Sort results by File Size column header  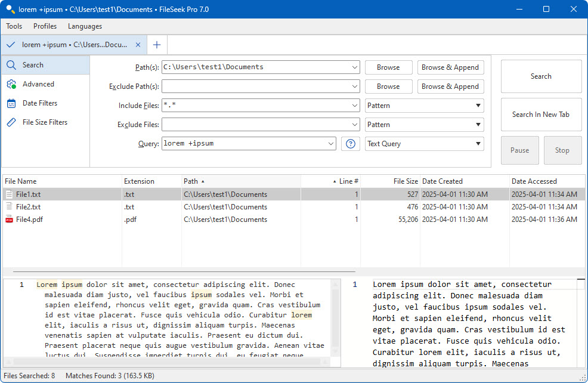[405, 181]
